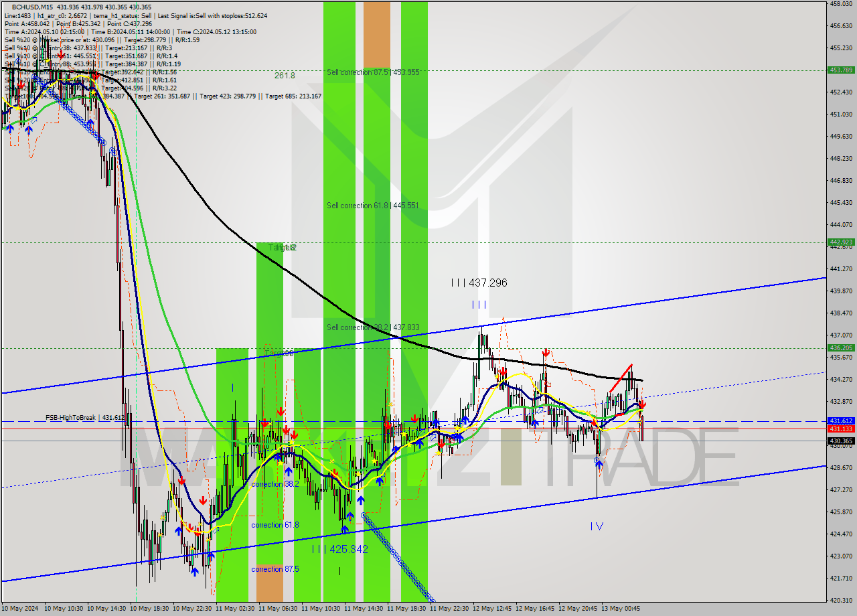Click the green 436.205 price tag
Screen dimensions: 857x616
click(x=841, y=348)
